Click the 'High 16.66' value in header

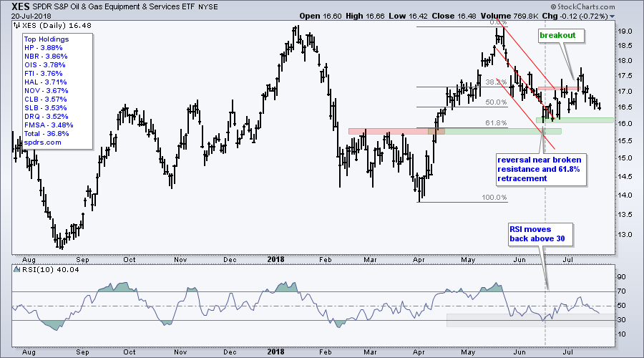pos(365,16)
